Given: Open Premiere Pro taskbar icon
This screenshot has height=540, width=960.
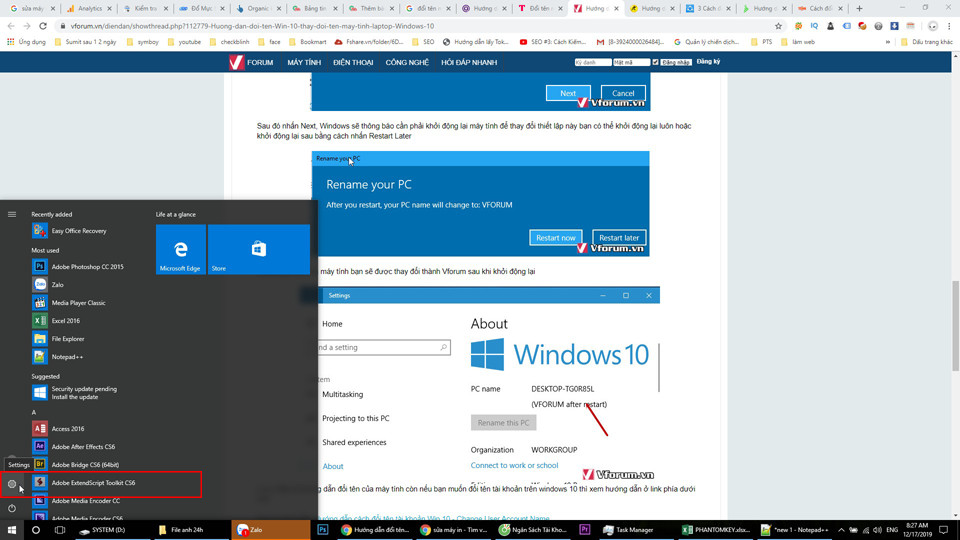Looking at the screenshot, I should pyautogui.click(x=585, y=530).
